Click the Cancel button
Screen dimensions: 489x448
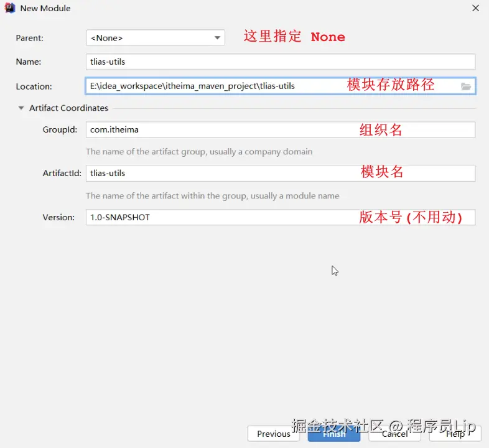coord(394,434)
